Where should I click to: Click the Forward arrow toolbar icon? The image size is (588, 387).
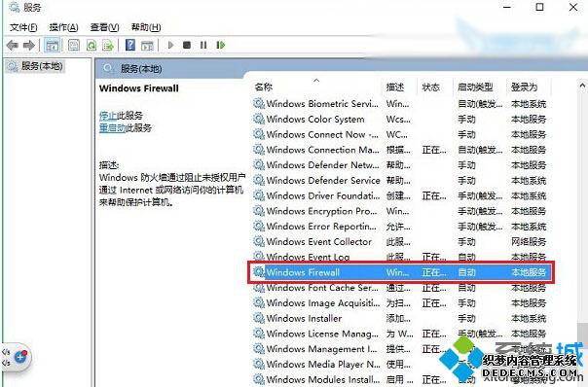29,46
